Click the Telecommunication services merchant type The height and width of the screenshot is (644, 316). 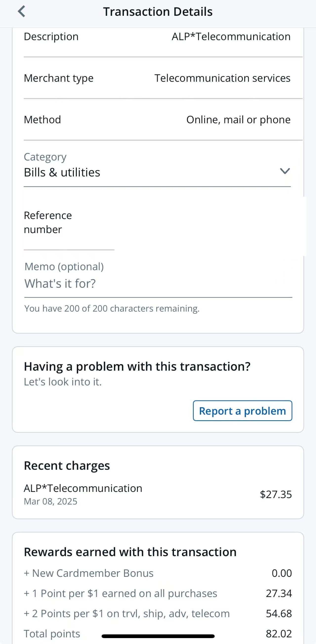tap(222, 78)
